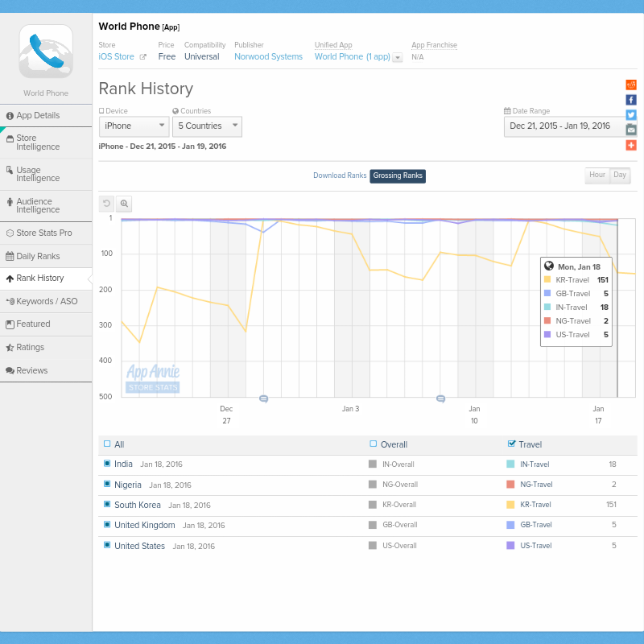Toggle the Overall category checkbox
This screenshot has width=644, height=644.
point(373,444)
